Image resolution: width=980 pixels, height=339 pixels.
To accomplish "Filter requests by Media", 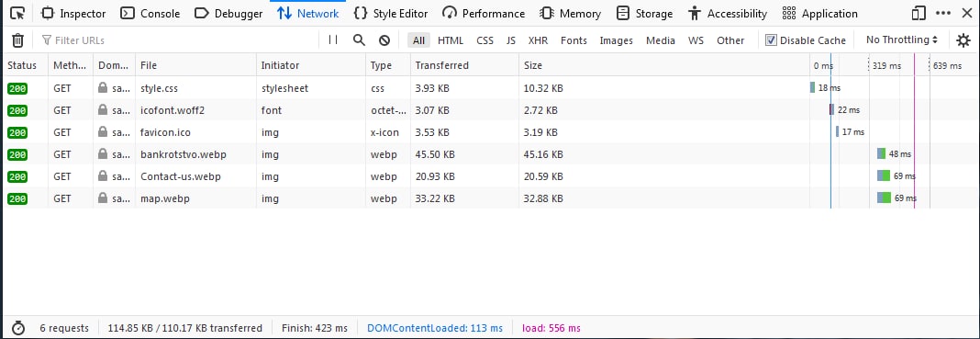I will [661, 40].
